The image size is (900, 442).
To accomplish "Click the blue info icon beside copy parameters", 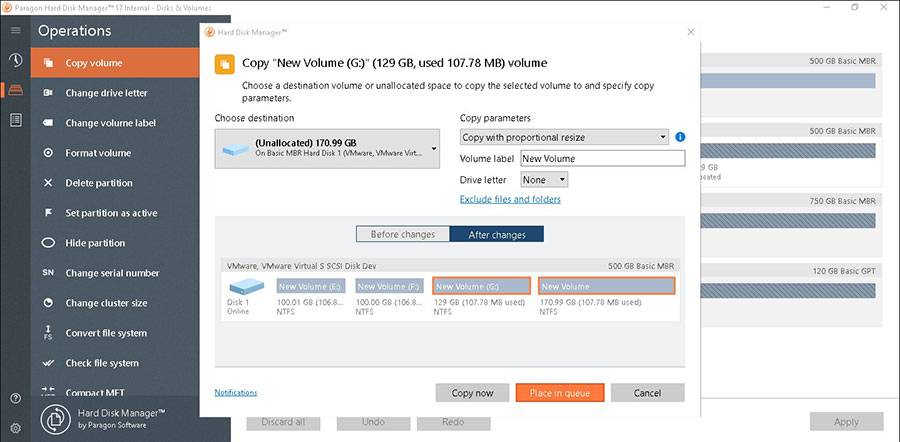I will 680,137.
